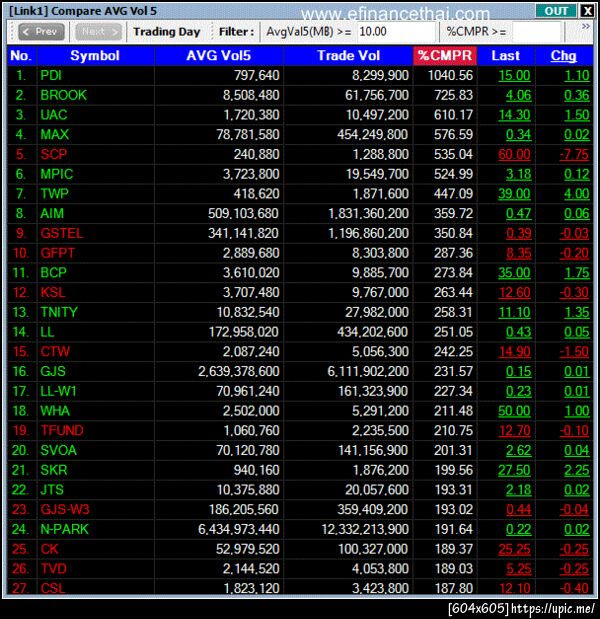Open the Chg column header link
The width and height of the screenshot is (600, 619).
[x=563, y=56]
